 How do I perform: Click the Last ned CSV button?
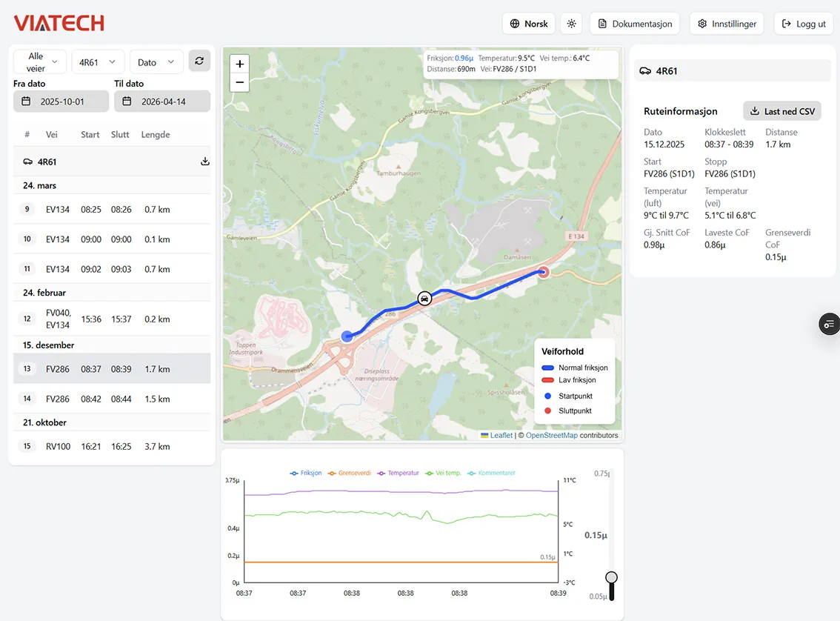coord(782,111)
